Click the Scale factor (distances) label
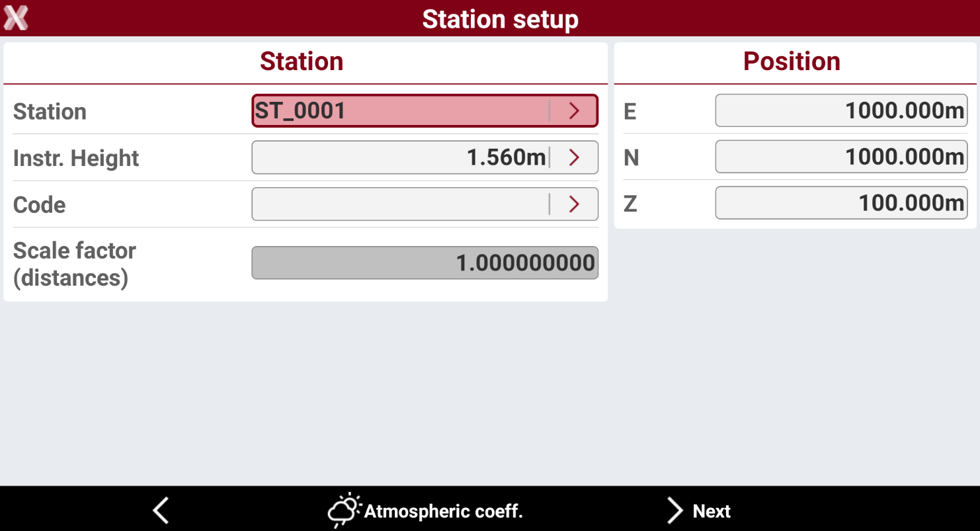The image size is (980, 531). click(x=75, y=264)
